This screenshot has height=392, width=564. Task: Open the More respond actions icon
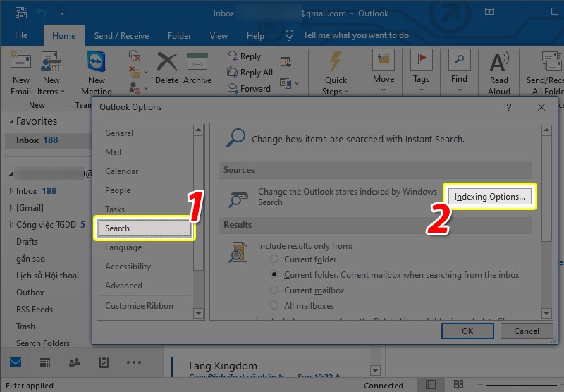tap(289, 83)
